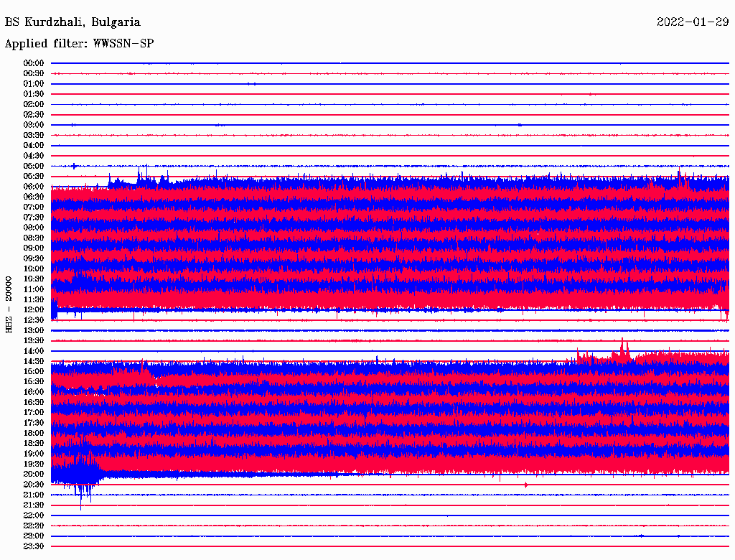735x560 pixels.
Task: Select the 07:00 time label
Action: point(34,207)
